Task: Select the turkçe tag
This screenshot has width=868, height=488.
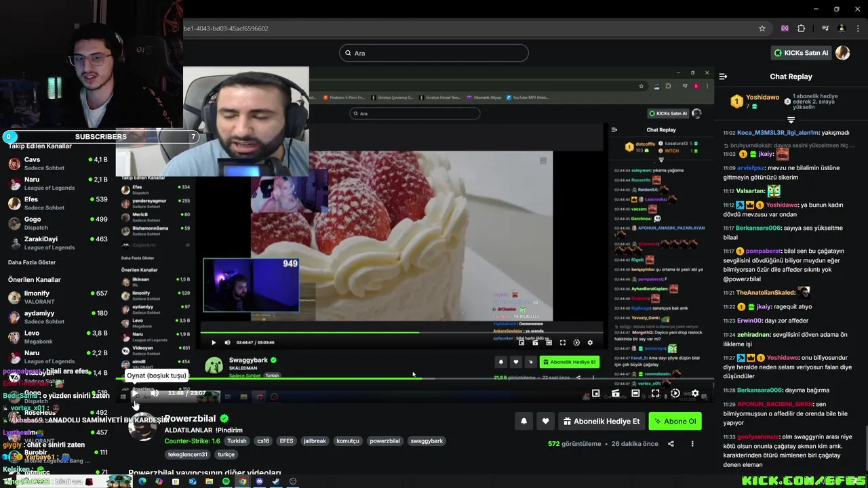Action: click(x=226, y=454)
